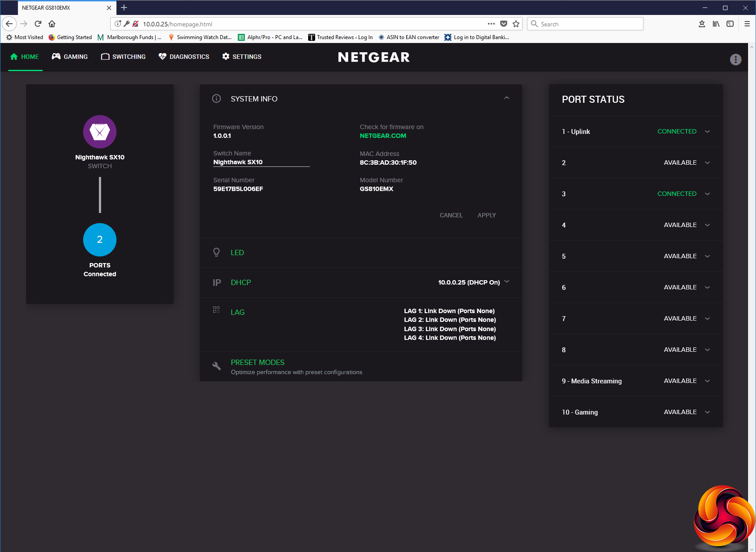
Task: Expand port 4 status details
Action: click(x=707, y=225)
